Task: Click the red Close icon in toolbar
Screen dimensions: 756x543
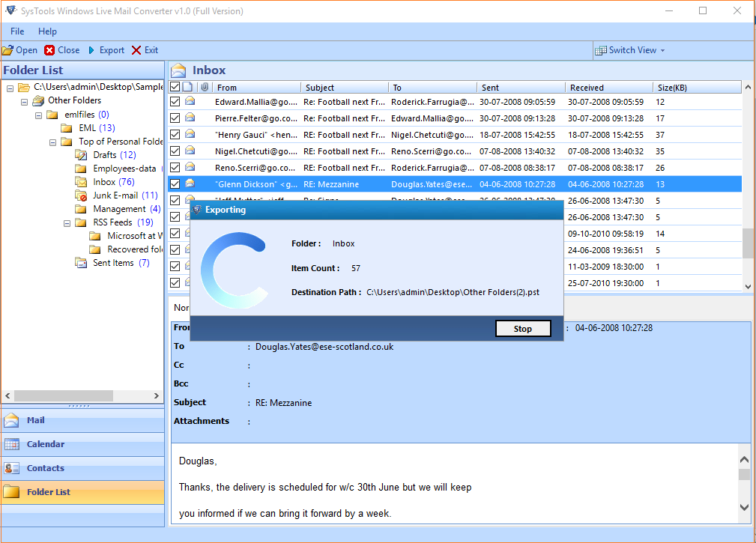Action: click(x=49, y=50)
